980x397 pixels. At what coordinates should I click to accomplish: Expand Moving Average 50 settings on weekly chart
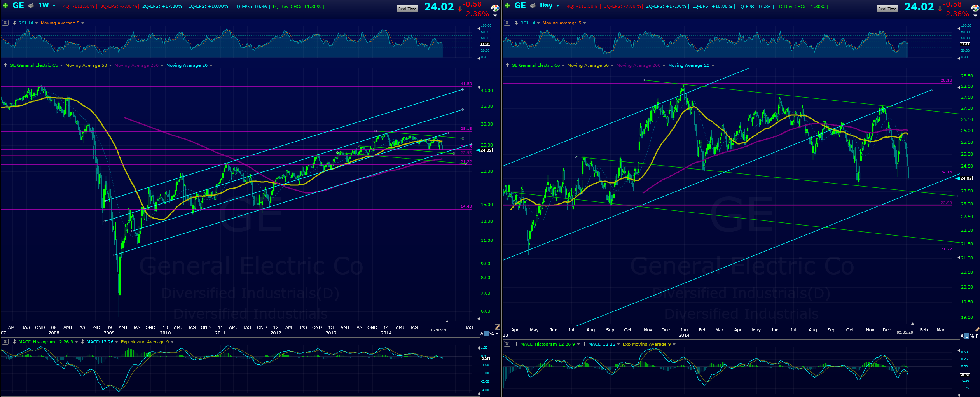coord(110,65)
